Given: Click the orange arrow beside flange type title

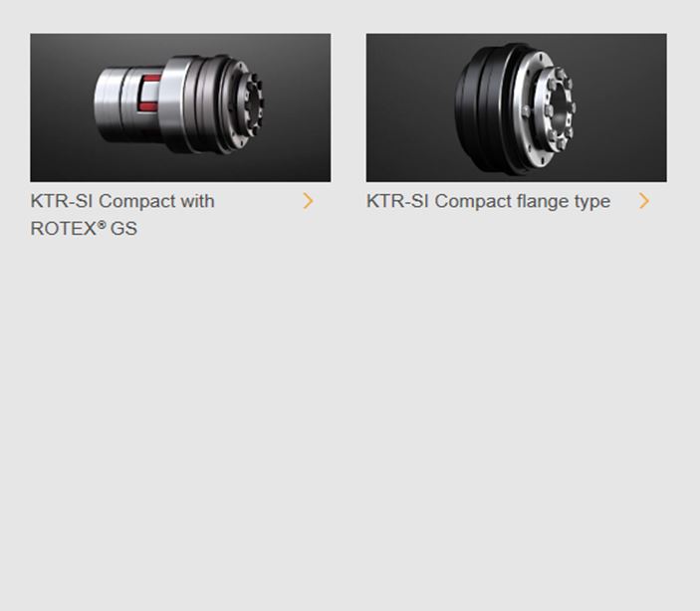Looking at the screenshot, I should 644,201.
